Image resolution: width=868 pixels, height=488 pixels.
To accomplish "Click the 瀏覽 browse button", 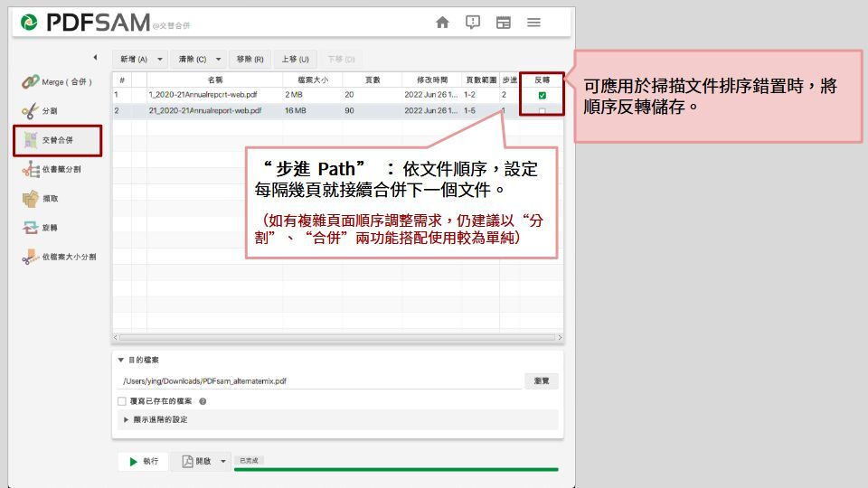I will pyautogui.click(x=542, y=381).
